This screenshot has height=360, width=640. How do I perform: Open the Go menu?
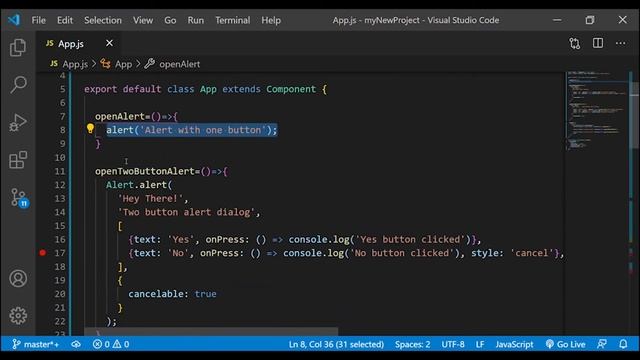click(170, 20)
